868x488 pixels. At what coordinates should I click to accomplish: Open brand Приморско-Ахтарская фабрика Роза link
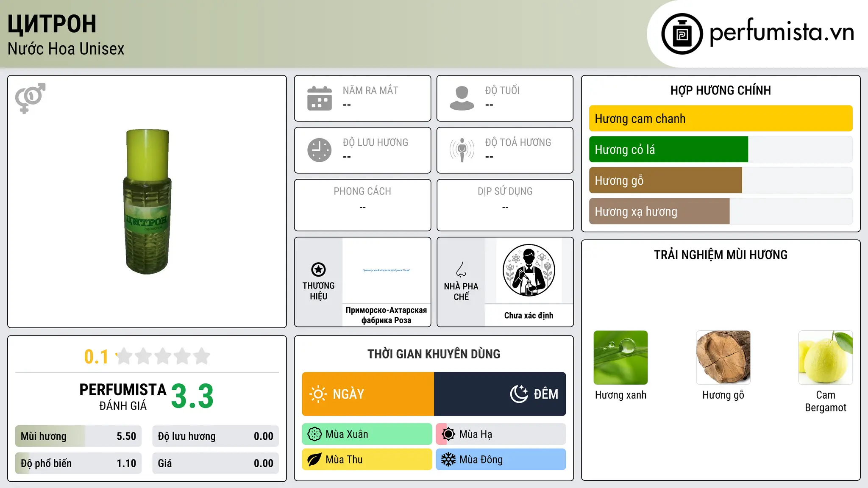(x=386, y=315)
